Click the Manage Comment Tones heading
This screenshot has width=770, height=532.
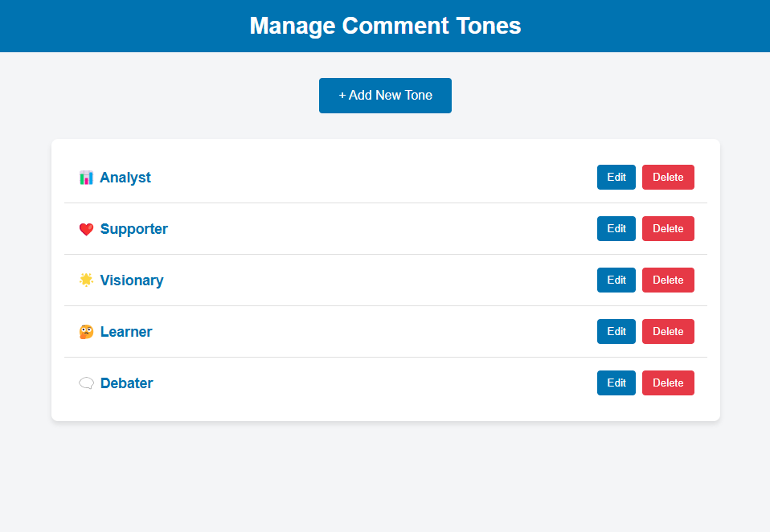coord(385,26)
